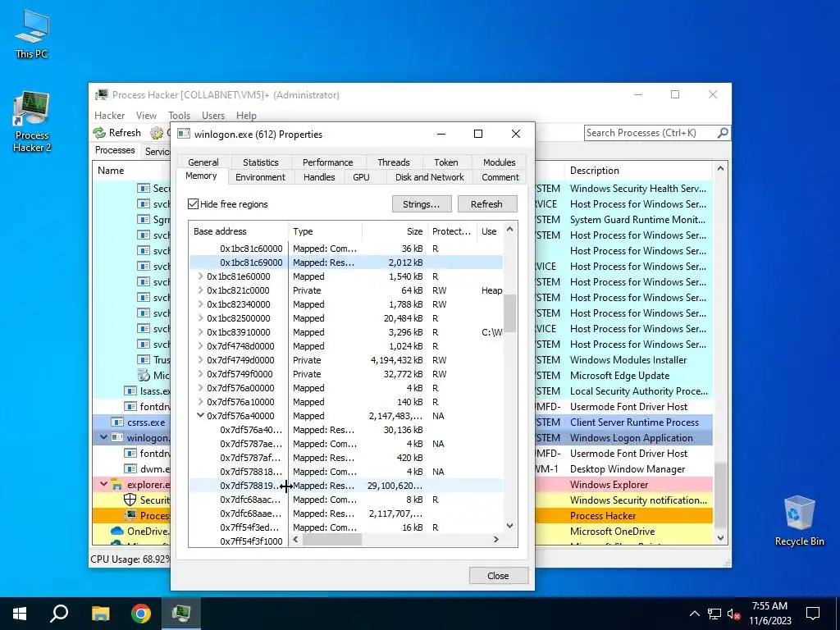Select the Windows Explorer description row
The image size is (840, 630).
point(609,485)
